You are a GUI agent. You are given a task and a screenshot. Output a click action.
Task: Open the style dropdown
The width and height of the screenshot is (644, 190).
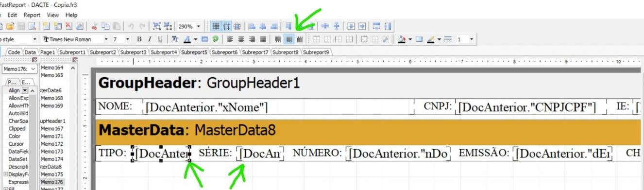34,39
